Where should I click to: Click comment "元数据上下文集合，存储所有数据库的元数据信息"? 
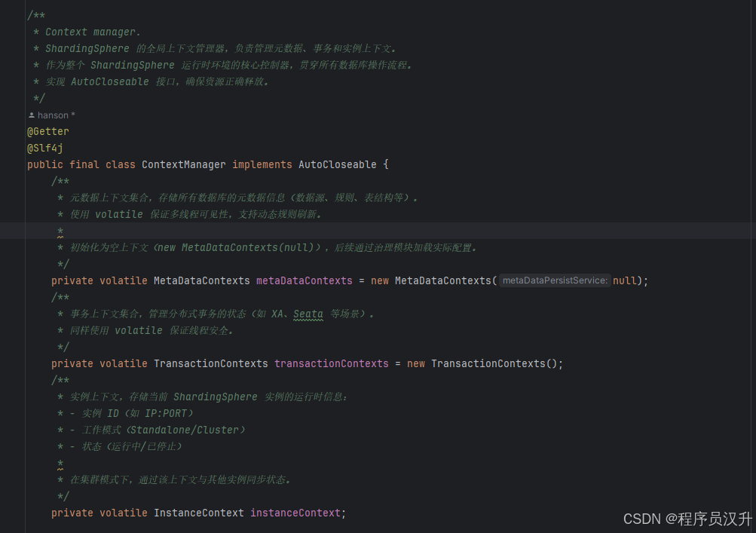(177, 198)
